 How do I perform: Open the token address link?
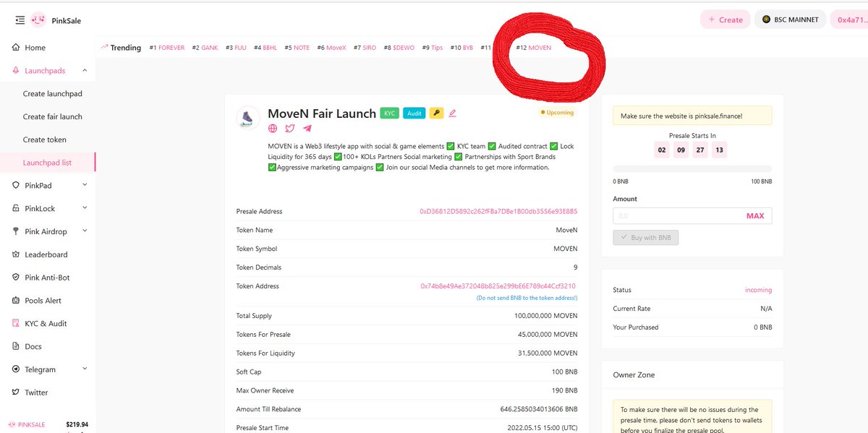[x=498, y=286]
